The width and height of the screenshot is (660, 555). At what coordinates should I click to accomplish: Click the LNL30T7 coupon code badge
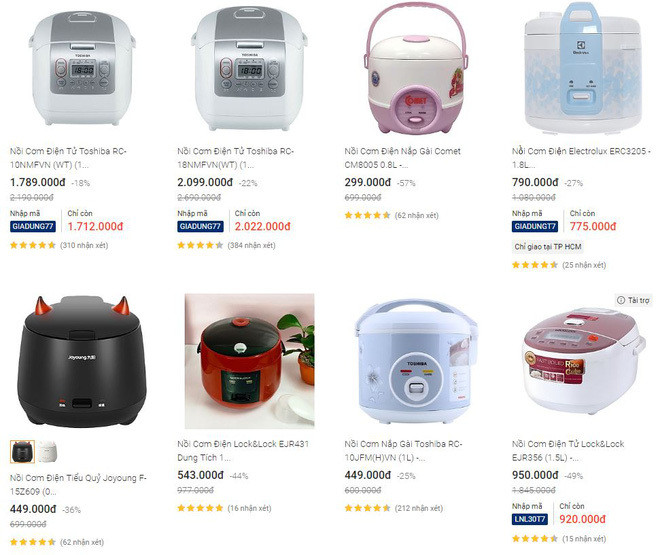click(530, 519)
